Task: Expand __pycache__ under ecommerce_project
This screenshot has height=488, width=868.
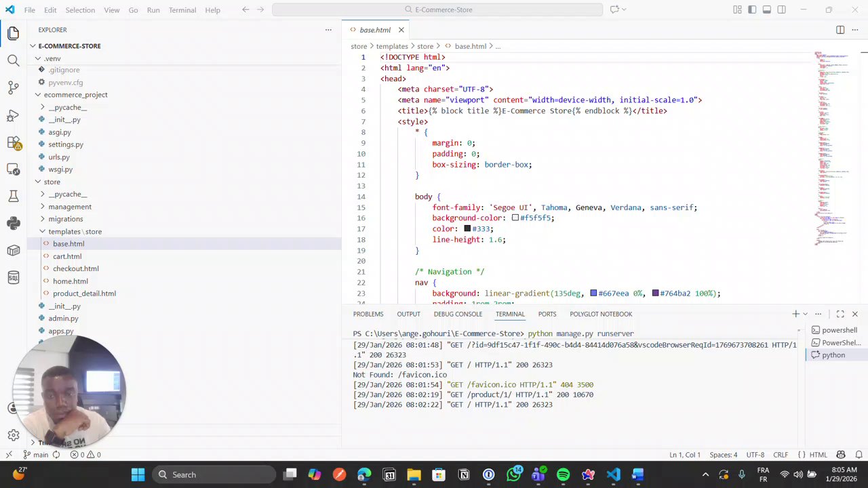Action: coord(68,108)
